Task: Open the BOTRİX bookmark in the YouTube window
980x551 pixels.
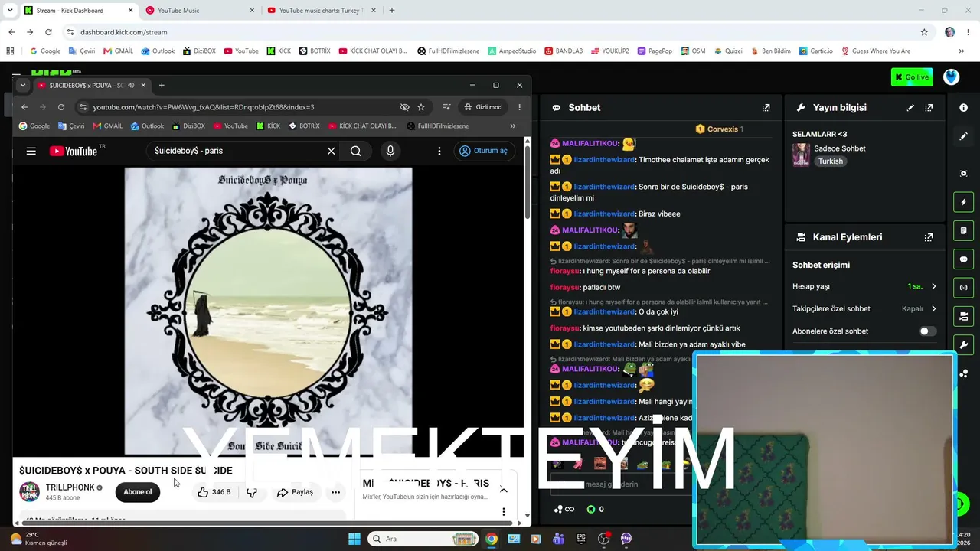Action: pyautogui.click(x=304, y=126)
